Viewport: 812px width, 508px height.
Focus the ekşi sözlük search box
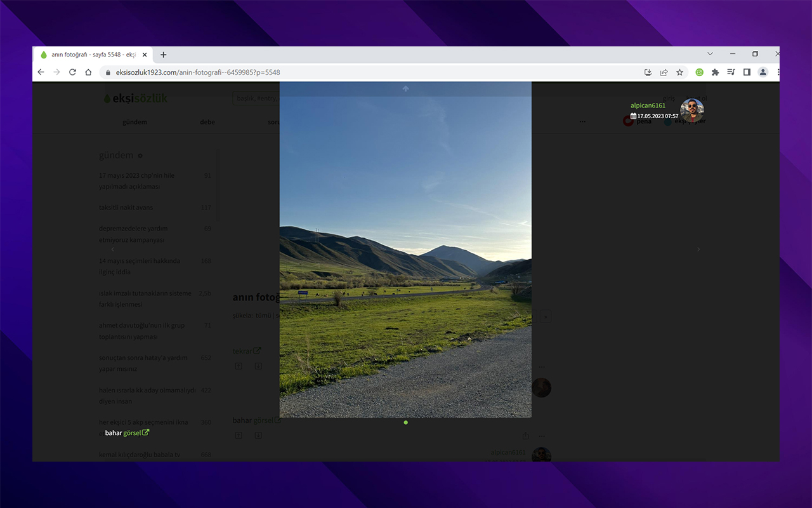256,98
